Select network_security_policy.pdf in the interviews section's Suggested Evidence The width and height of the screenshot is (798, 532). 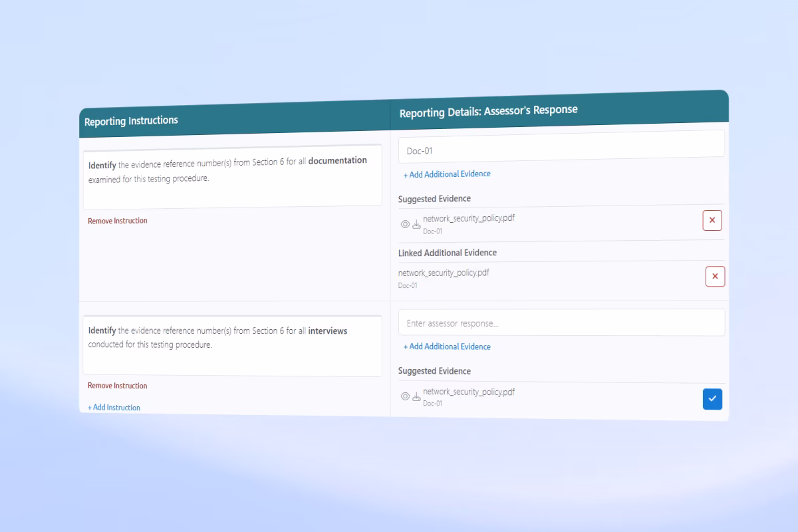pos(469,392)
